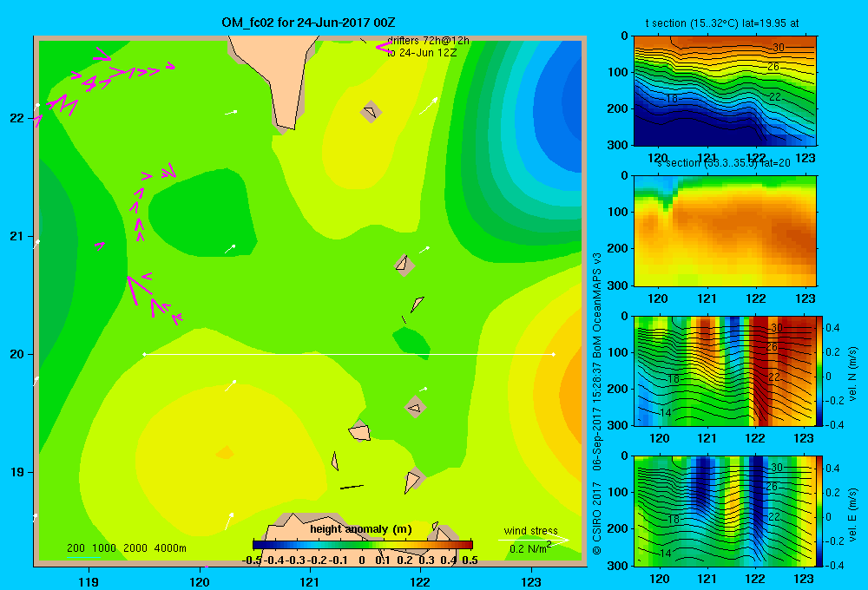Click the 't section (15..32°C)' title
Viewport: 868px width, 590px height.
coord(722,23)
